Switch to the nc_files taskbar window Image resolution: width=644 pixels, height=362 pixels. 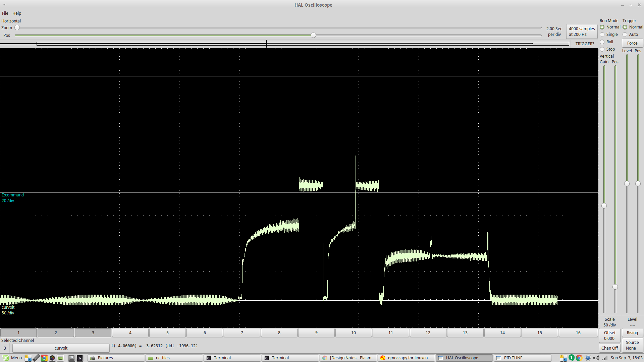(x=174, y=358)
